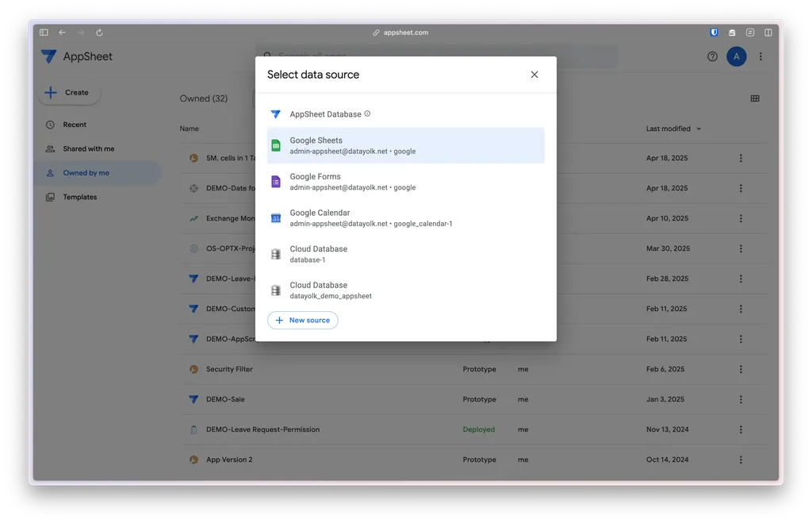Screen dimensions: 812x523
Task: Open more options for DEMO-Sale row
Action: (x=741, y=400)
